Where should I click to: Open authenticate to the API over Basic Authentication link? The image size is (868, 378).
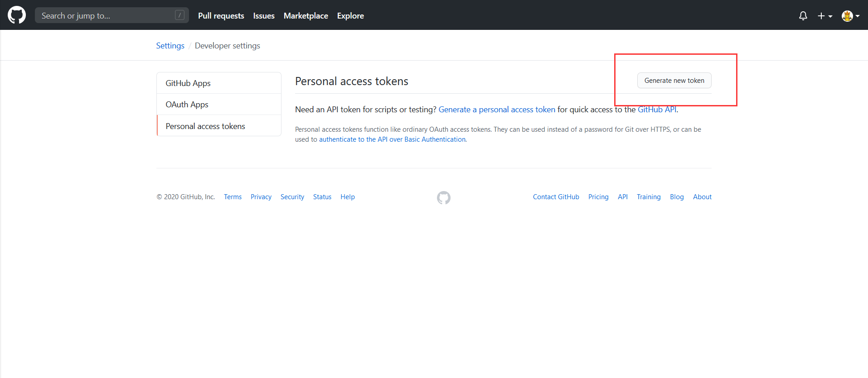click(393, 139)
